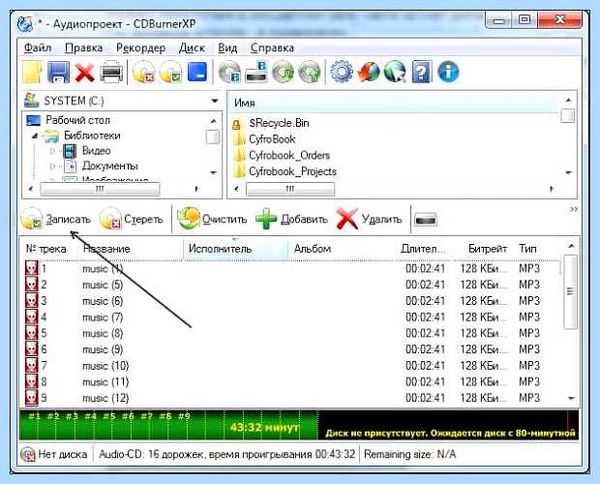Sort by the Исполнитель column header
Image resolution: width=600 pixels, height=484 pixels.
pyautogui.click(x=235, y=249)
